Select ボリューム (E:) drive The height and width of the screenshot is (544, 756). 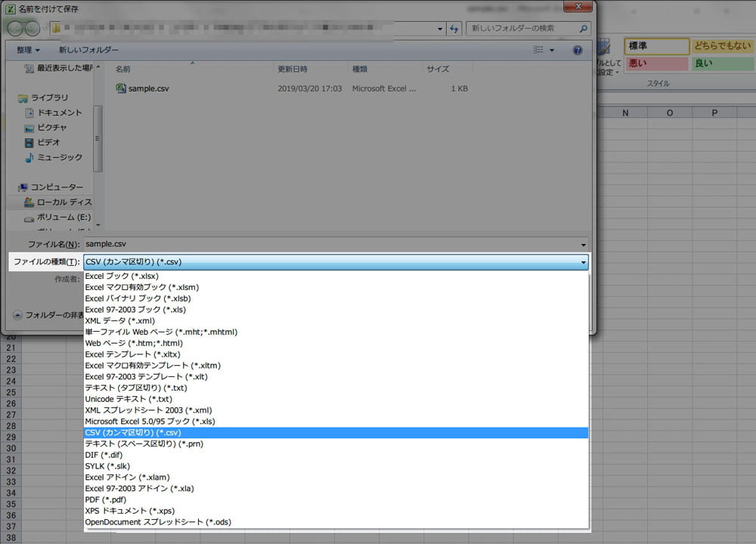(x=57, y=218)
